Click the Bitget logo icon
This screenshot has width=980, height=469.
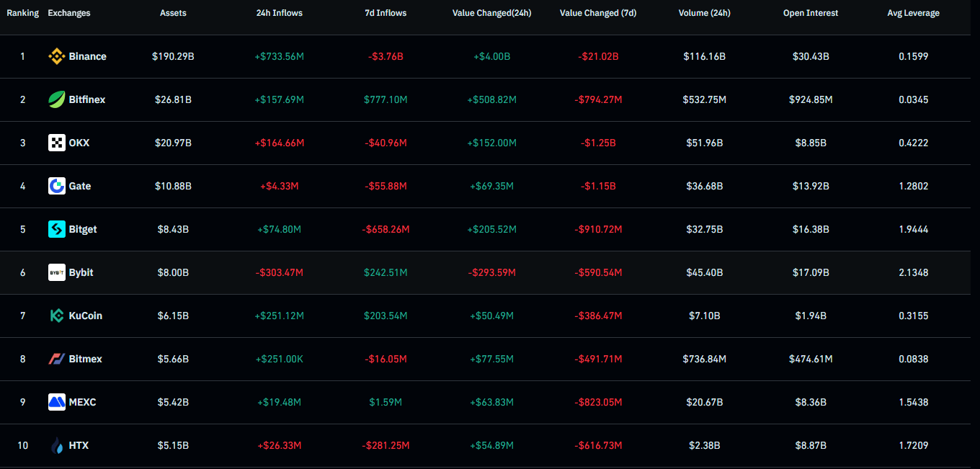(x=57, y=229)
